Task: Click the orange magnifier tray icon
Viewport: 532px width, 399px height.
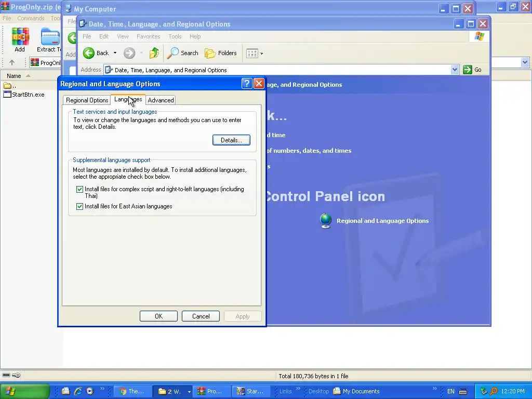Action: point(494,391)
